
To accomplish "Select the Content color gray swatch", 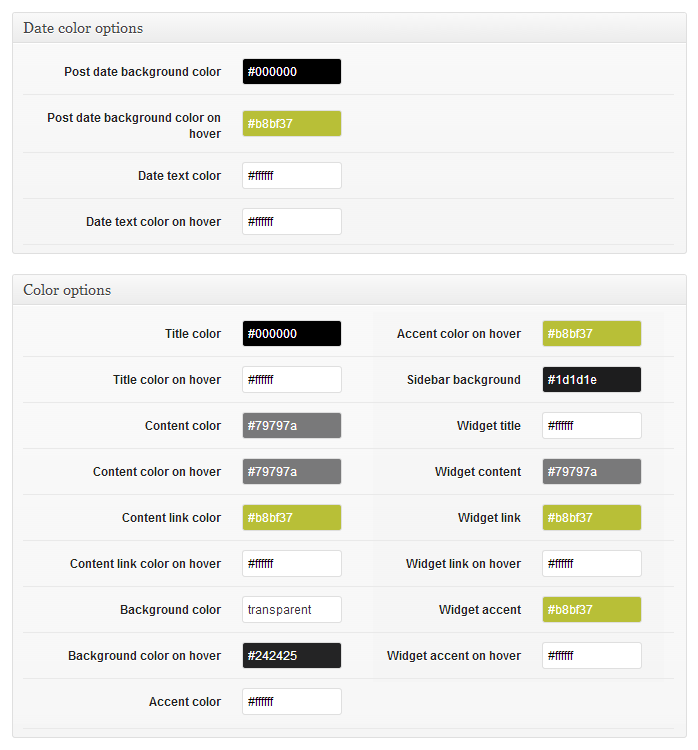I will pos(292,425).
